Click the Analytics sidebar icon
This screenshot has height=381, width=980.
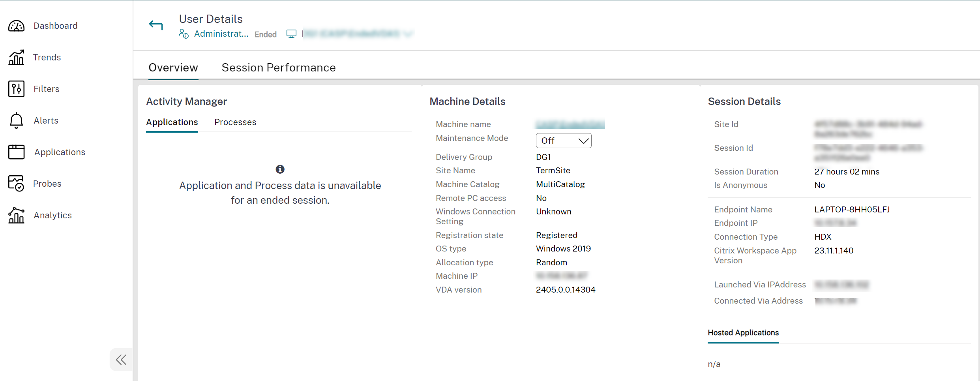click(x=16, y=215)
